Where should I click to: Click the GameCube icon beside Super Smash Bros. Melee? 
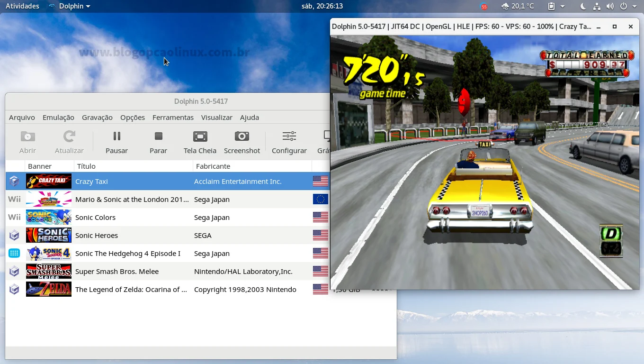pyautogui.click(x=14, y=271)
